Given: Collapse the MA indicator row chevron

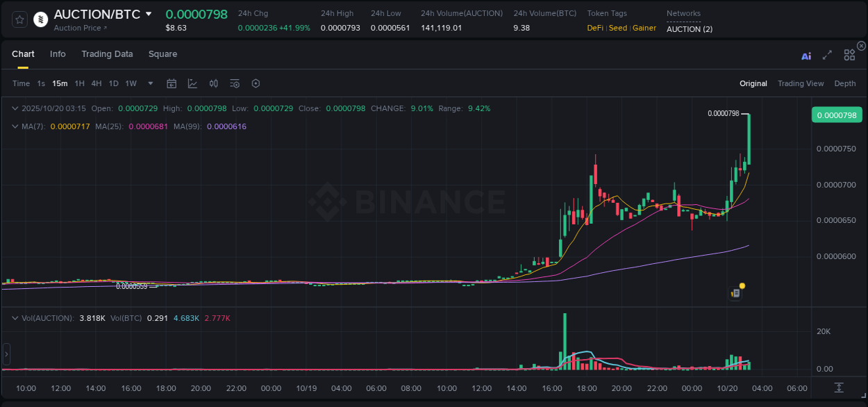Looking at the screenshot, I should [x=14, y=126].
